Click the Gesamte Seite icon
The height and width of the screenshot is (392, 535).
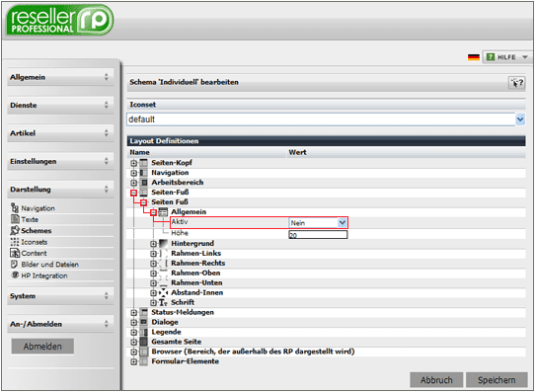point(144,342)
